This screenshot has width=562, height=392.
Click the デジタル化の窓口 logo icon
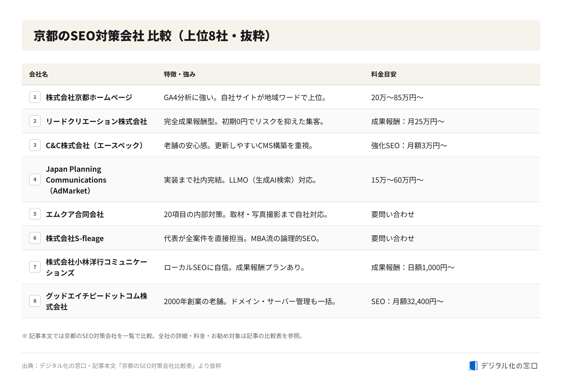[473, 365]
